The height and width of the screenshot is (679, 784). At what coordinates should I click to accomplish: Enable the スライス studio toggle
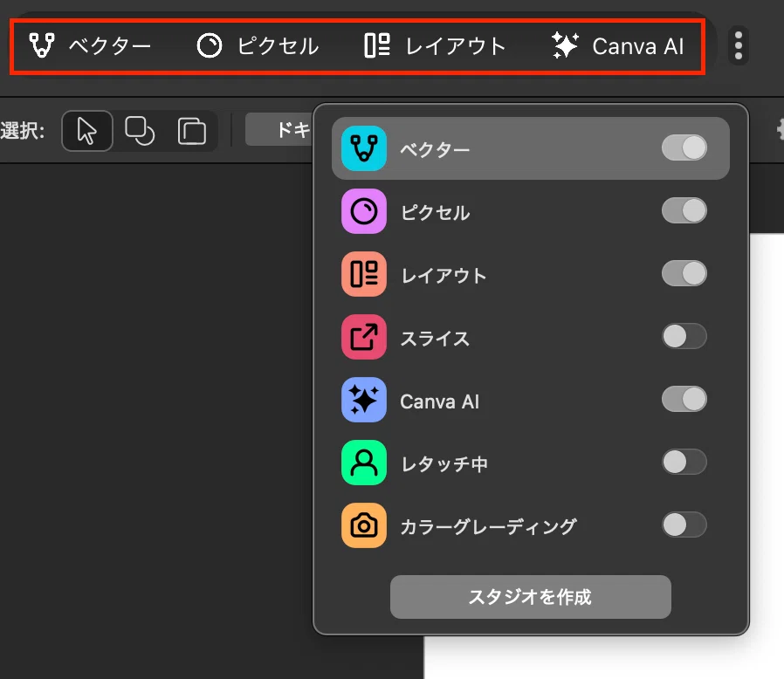pyautogui.click(x=684, y=337)
